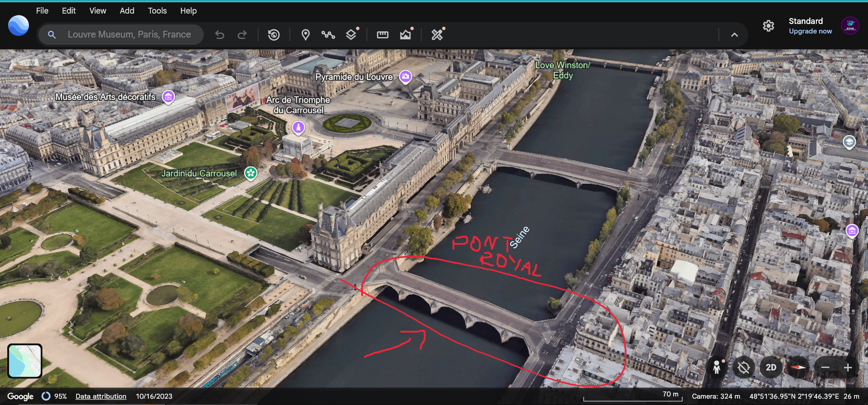Open Street View pegman

pos(717,367)
